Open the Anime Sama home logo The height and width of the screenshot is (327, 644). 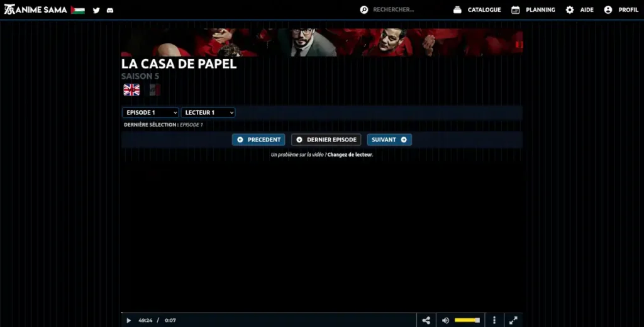click(35, 10)
